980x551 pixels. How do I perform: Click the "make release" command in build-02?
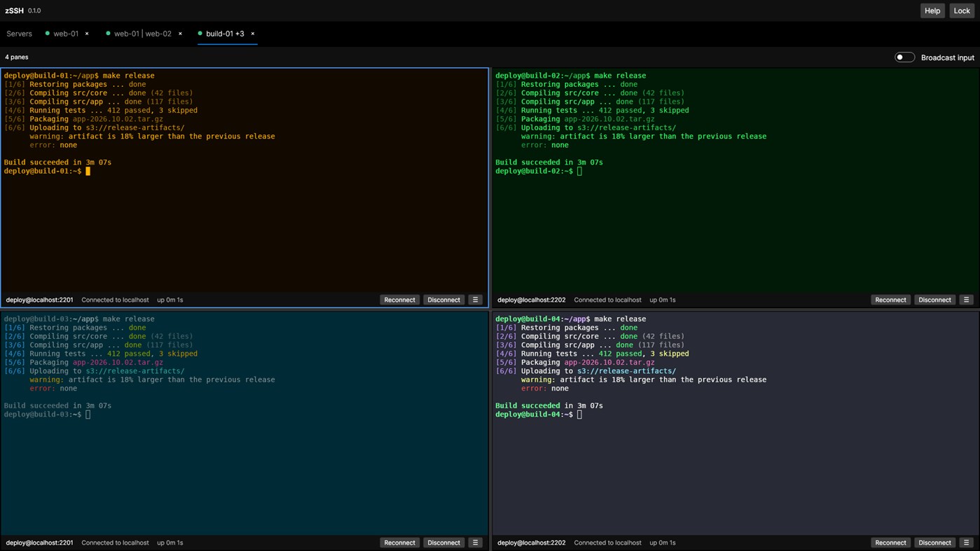tap(620, 76)
